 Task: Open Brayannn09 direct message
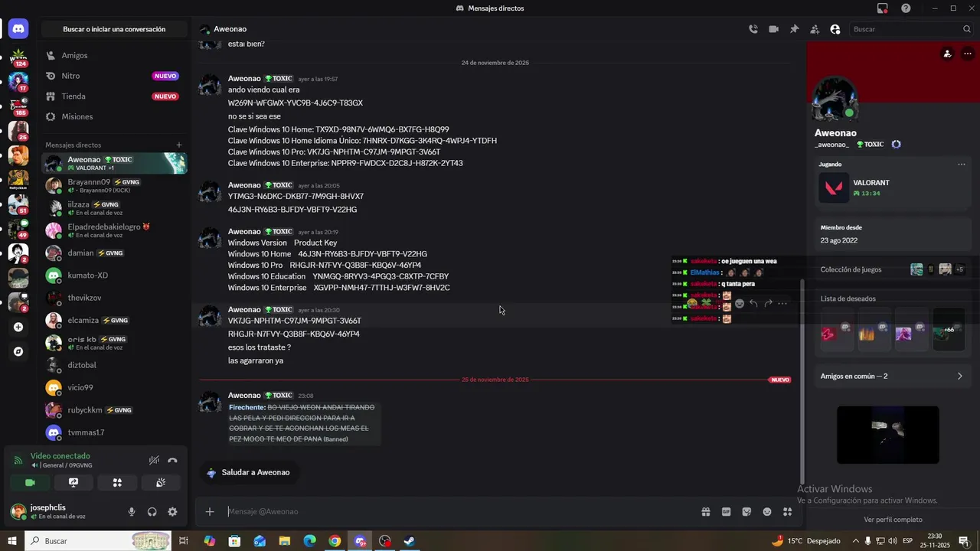coord(114,186)
